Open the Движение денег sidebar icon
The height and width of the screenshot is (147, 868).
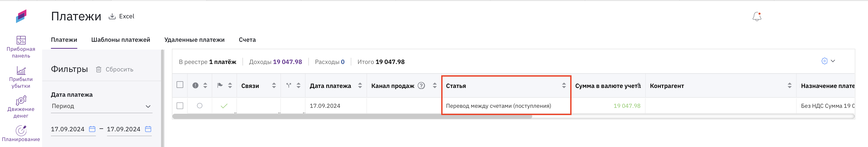(21, 100)
